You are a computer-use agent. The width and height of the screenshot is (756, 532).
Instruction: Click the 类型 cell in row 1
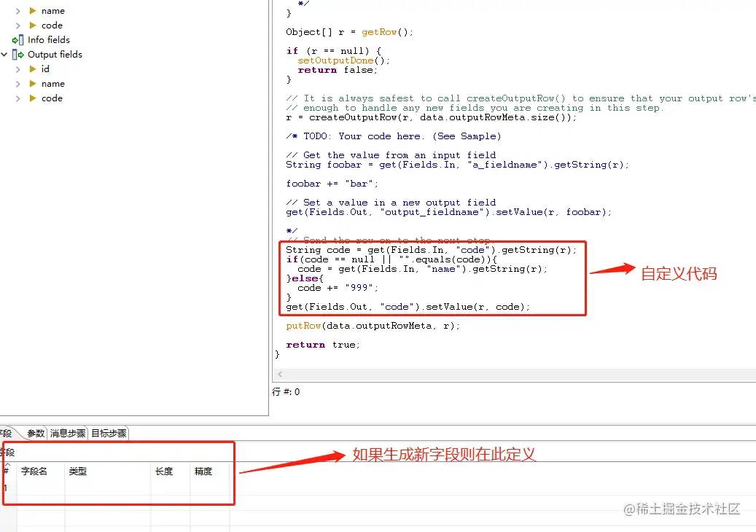107,488
